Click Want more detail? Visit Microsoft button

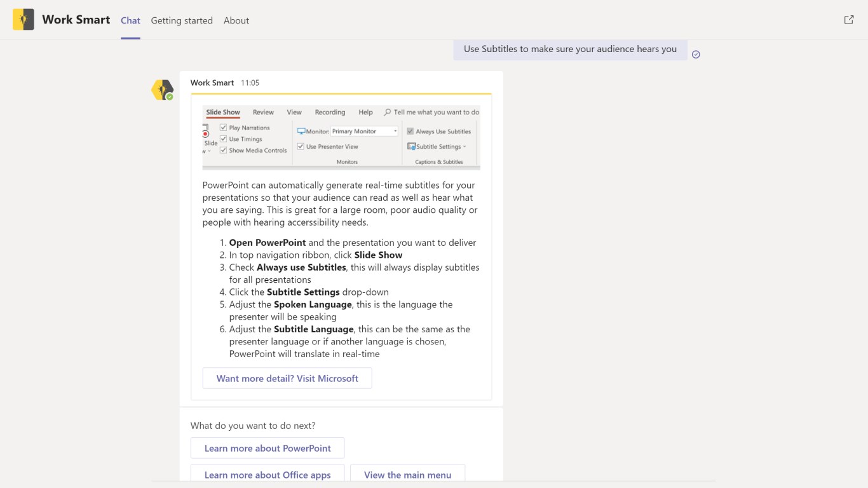[x=287, y=378]
